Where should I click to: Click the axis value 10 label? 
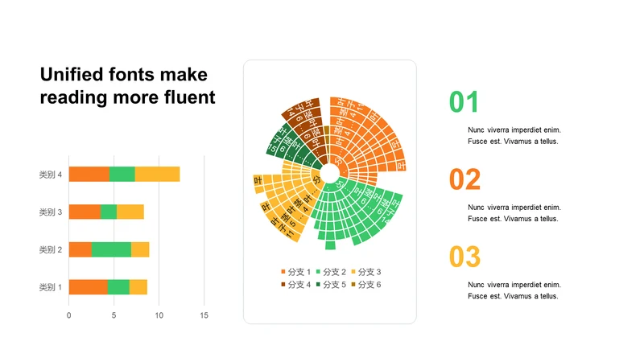point(159,315)
